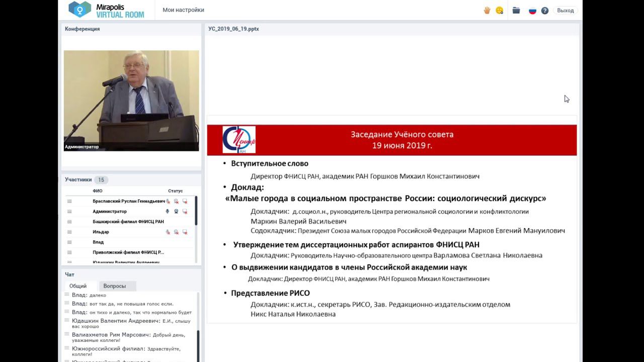
Task: Toggle screen share status for Ильдар
Action: tap(185, 232)
